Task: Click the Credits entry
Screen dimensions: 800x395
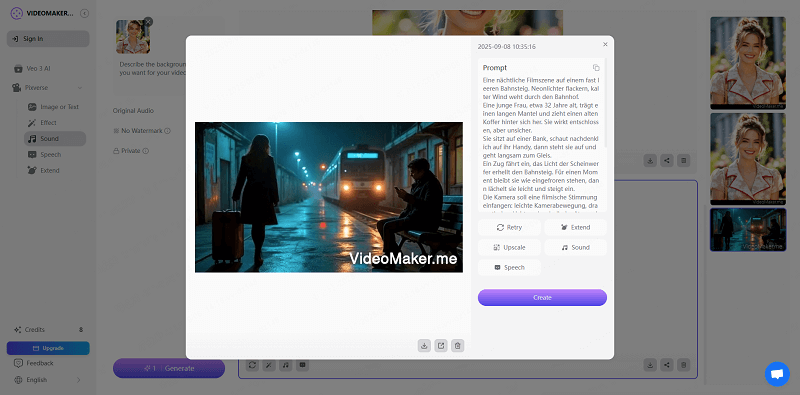Action: click(48, 330)
